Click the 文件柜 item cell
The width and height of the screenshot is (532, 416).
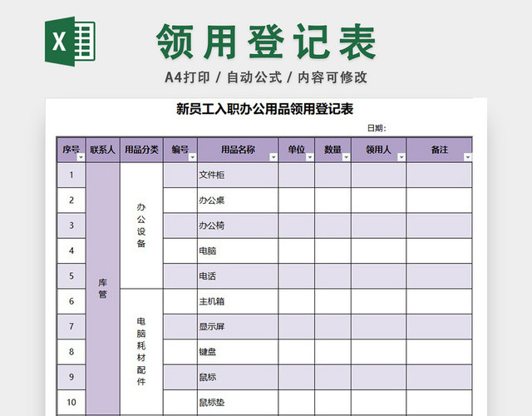238,175
